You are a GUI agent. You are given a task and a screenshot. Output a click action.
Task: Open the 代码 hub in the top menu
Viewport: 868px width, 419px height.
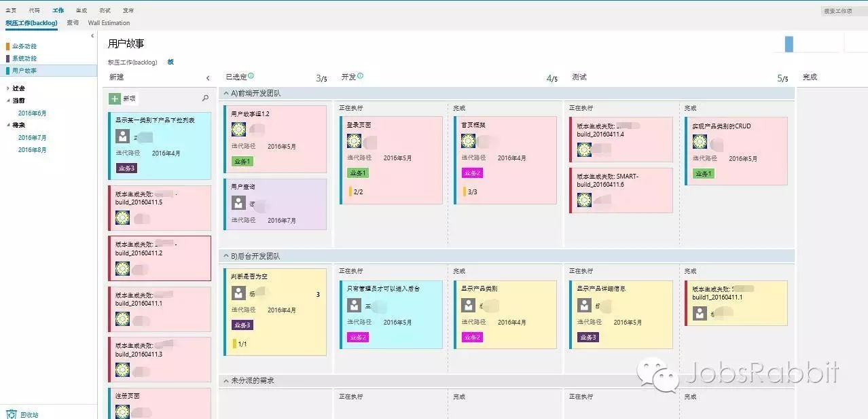[35, 10]
